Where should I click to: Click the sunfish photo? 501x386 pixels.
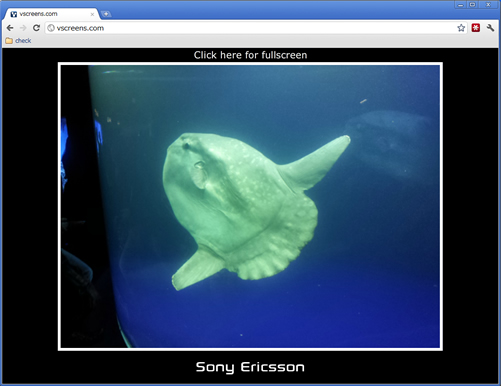pos(250,206)
